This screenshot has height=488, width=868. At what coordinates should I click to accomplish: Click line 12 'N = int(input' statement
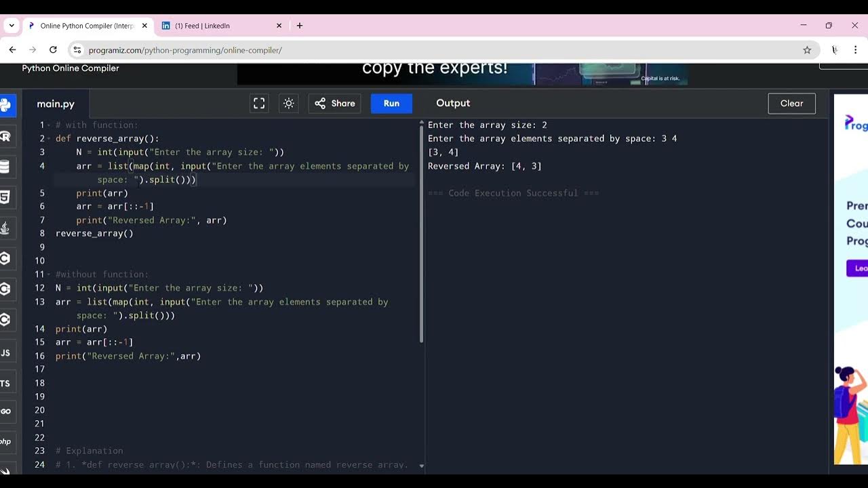[159, 288]
